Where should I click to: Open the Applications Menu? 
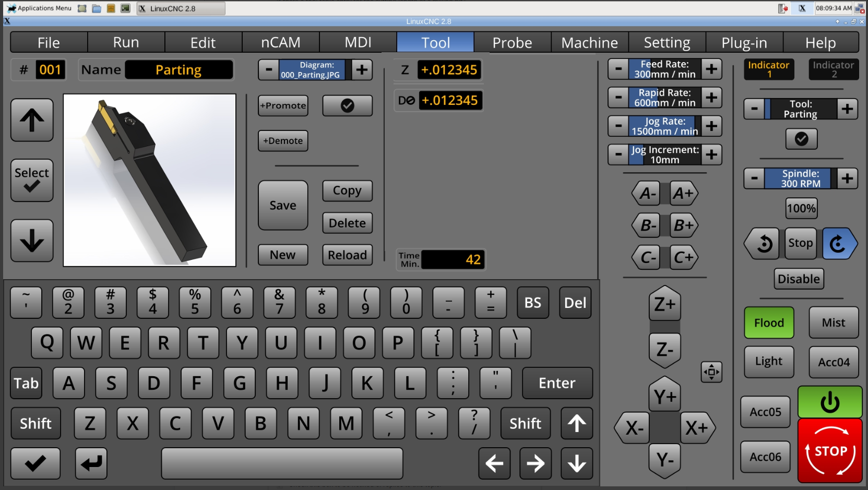pyautogui.click(x=40, y=8)
